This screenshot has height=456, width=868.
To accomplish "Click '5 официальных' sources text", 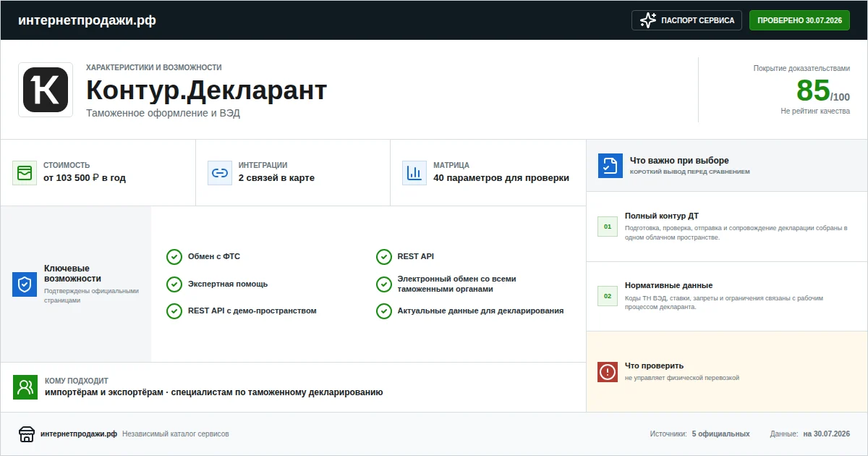I will coord(720,434).
